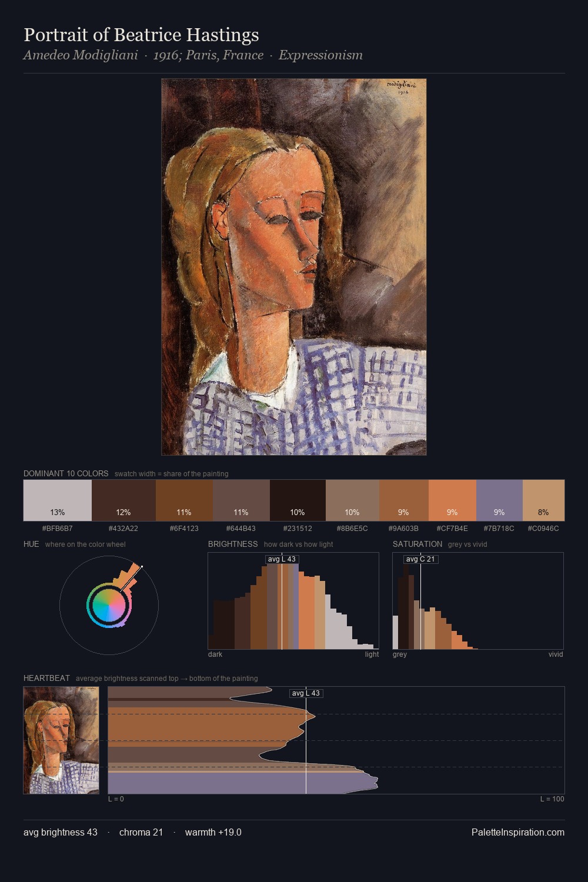Click the chroma 21 footer text
This screenshot has height=882, width=588.
point(141,832)
